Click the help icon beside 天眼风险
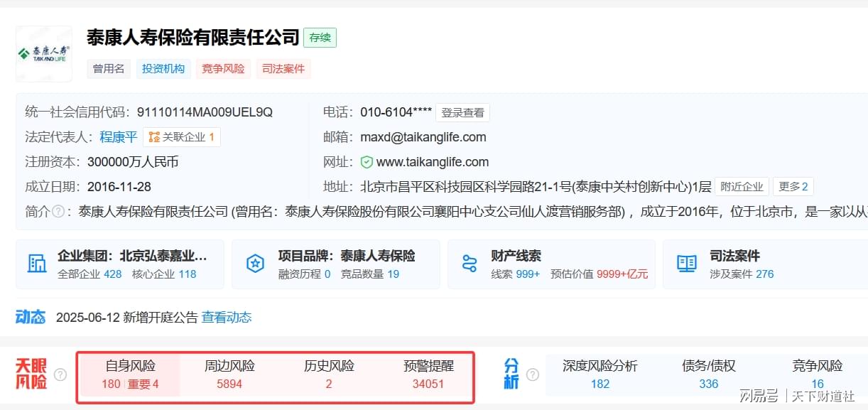This screenshot has width=868, height=410. pyautogui.click(x=60, y=374)
